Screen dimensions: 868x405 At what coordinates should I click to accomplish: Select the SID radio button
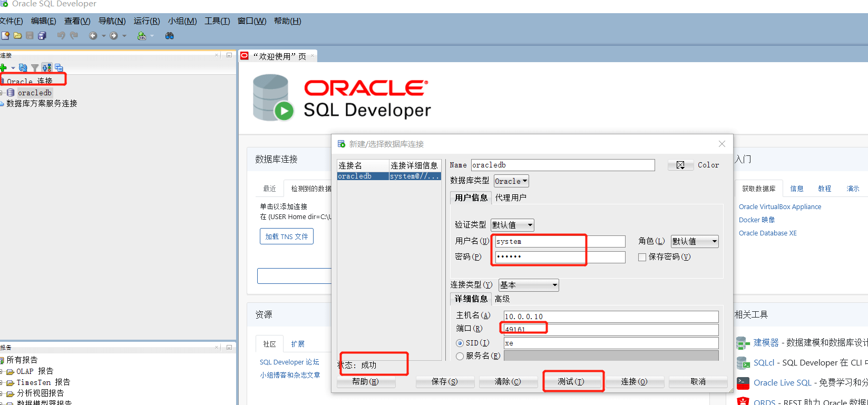point(460,343)
